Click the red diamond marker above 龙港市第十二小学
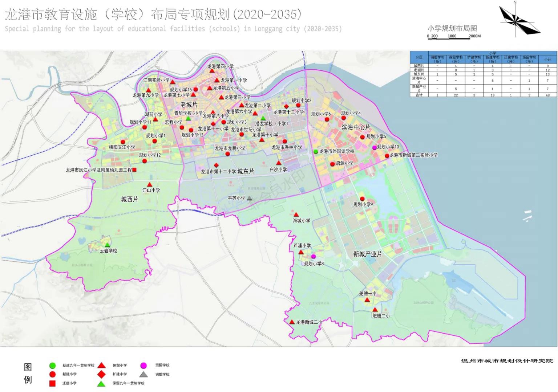This screenshot has height=392, width=558. pos(216,165)
